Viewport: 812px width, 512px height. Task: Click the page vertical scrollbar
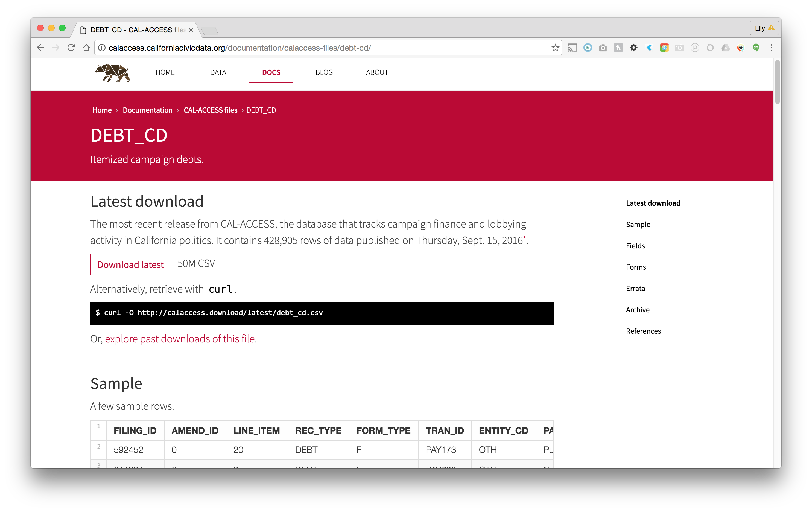pyautogui.click(x=778, y=82)
